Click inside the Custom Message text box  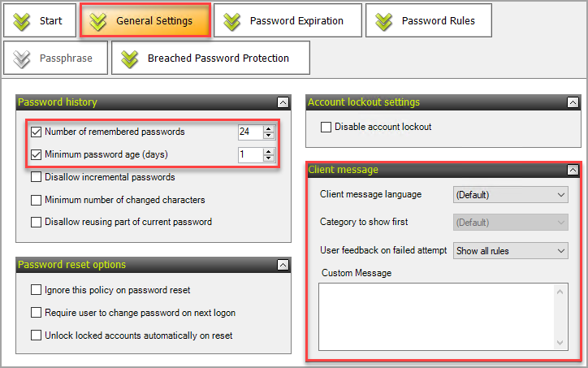[436, 317]
